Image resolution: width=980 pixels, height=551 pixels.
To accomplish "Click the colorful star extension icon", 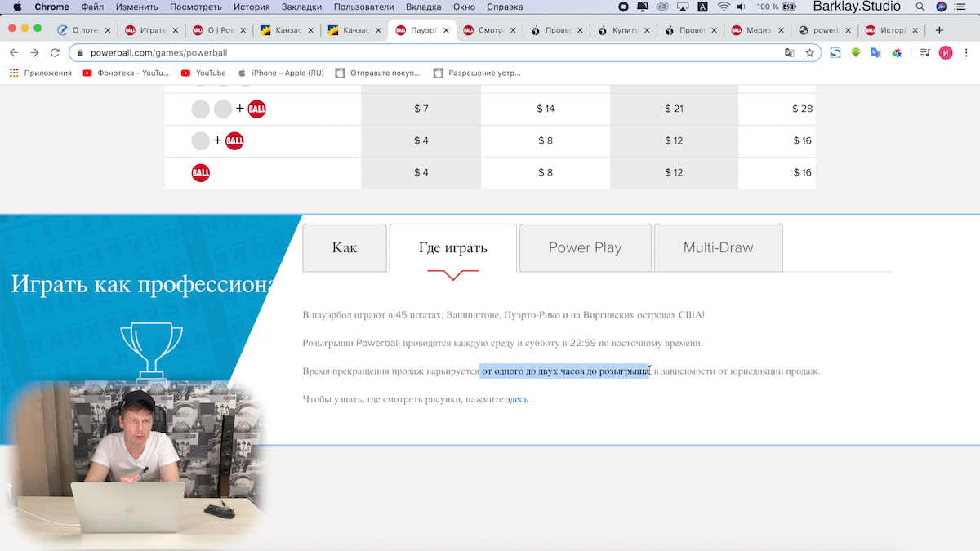I will 896,52.
